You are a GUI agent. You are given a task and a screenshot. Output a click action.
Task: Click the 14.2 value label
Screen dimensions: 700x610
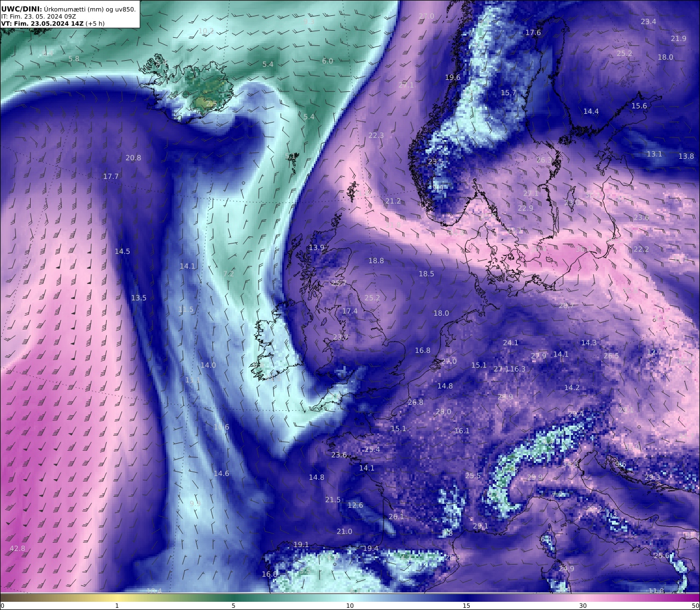[572, 387]
